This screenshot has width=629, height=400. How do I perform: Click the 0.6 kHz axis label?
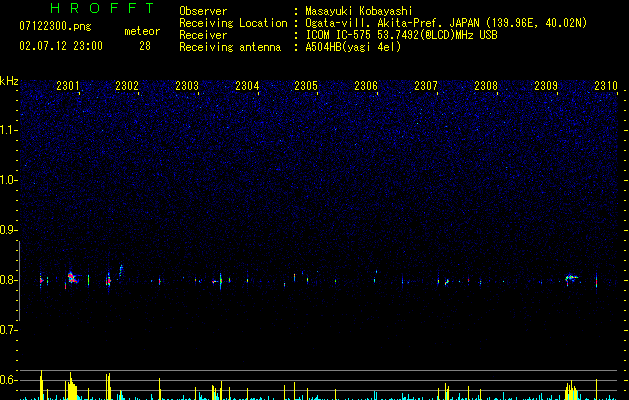coord(8,380)
